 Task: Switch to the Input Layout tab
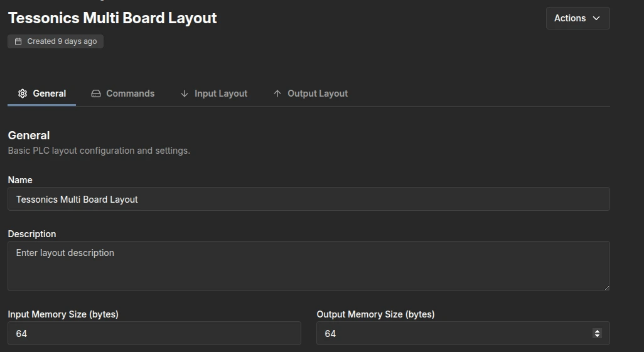coord(214,93)
